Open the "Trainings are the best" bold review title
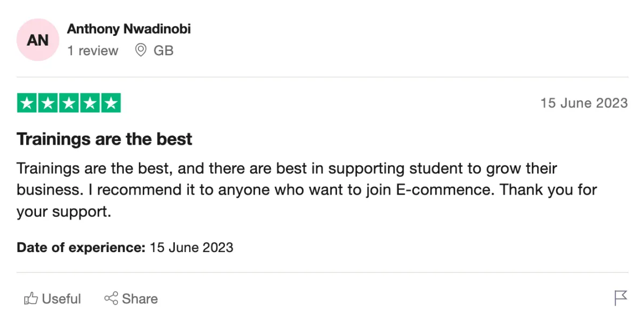Viewport: 644px width, 318px height. coord(105,139)
